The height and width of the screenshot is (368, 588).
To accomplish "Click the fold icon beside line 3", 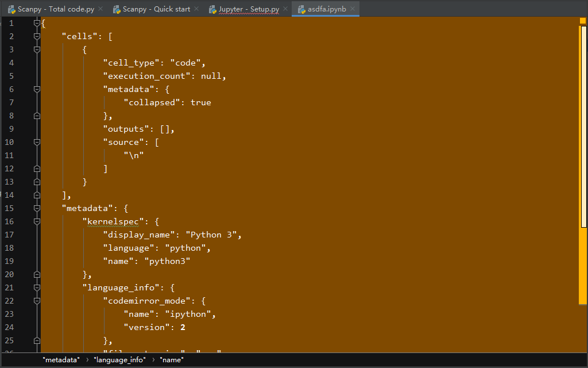I will tap(37, 49).
